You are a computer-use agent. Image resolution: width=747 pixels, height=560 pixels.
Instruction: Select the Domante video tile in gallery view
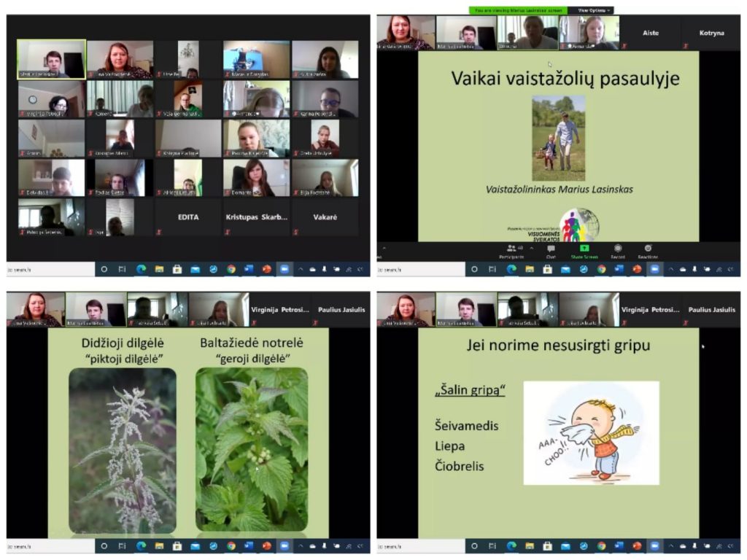click(x=256, y=178)
